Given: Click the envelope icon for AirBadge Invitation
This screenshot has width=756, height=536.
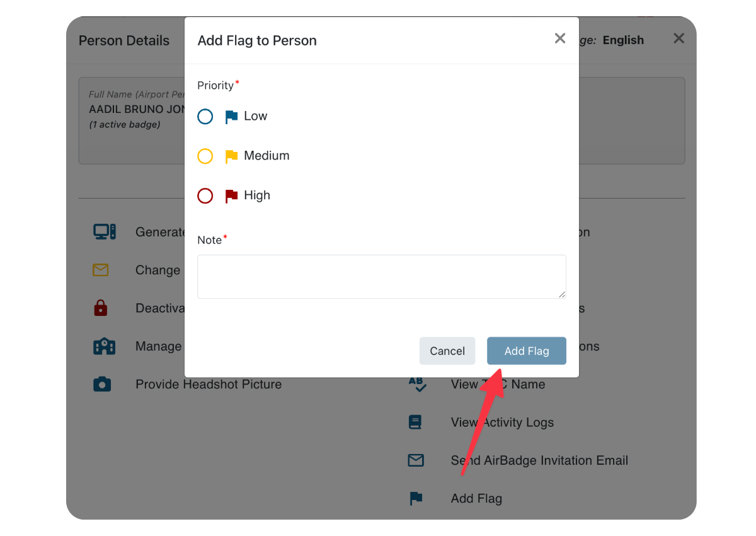Looking at the screenshot, I should (x=416, y=460).
